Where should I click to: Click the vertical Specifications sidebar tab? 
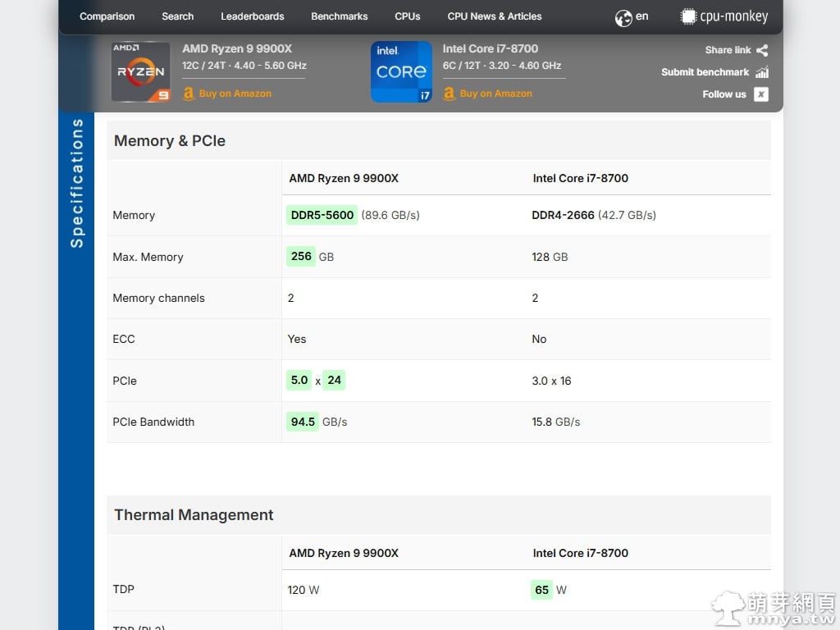coord(76,183)
